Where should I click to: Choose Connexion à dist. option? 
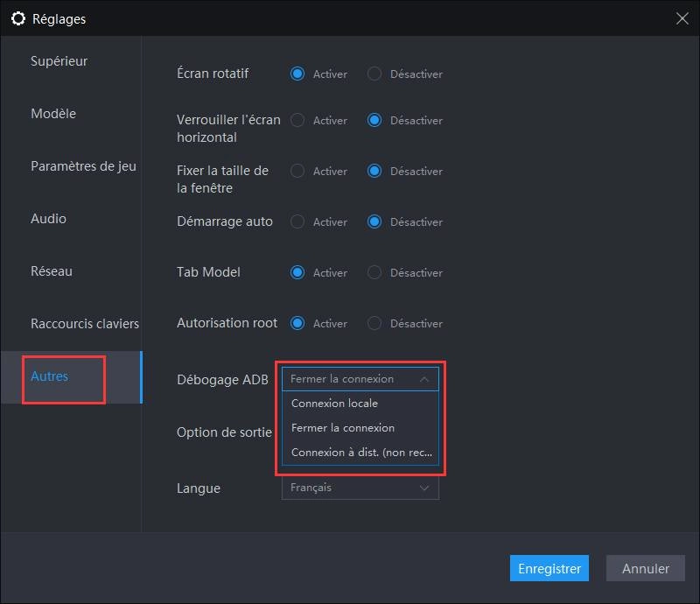coord(357,452)
